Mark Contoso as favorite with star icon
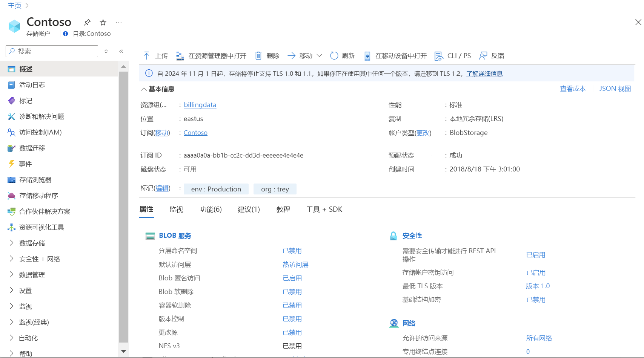The width and height of the screenshot is (644, 358). pos(103,22)
